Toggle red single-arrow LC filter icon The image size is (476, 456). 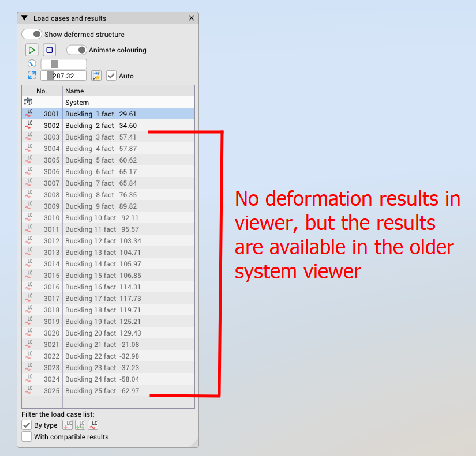68,425
